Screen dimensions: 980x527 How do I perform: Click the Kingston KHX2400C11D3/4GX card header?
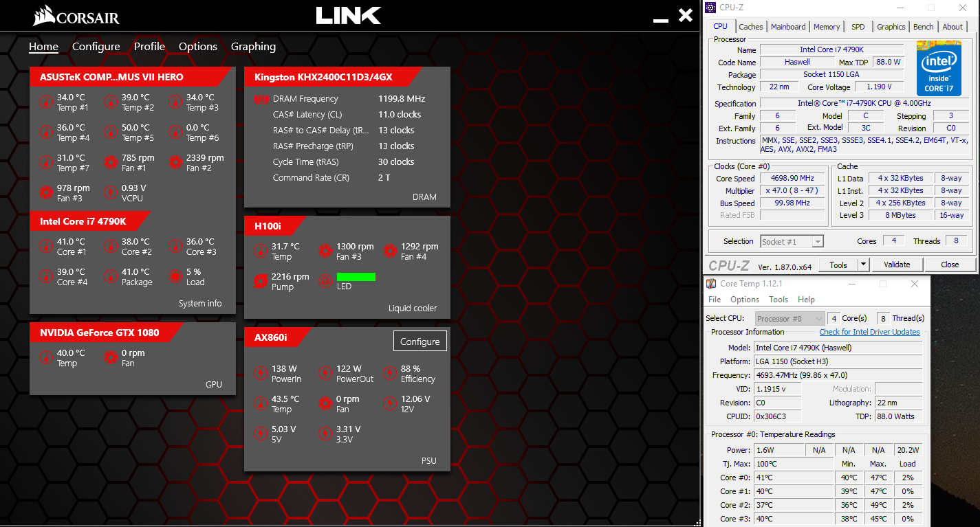pos(334,77)
